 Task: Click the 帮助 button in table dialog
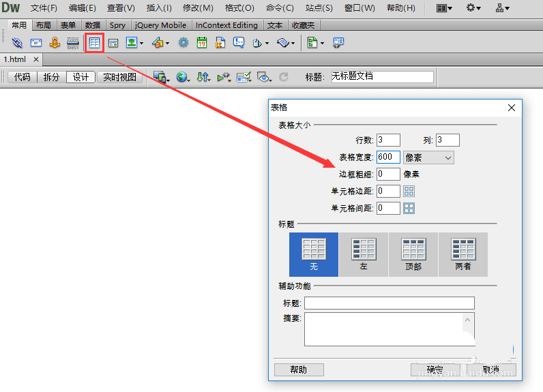(299, 370)
